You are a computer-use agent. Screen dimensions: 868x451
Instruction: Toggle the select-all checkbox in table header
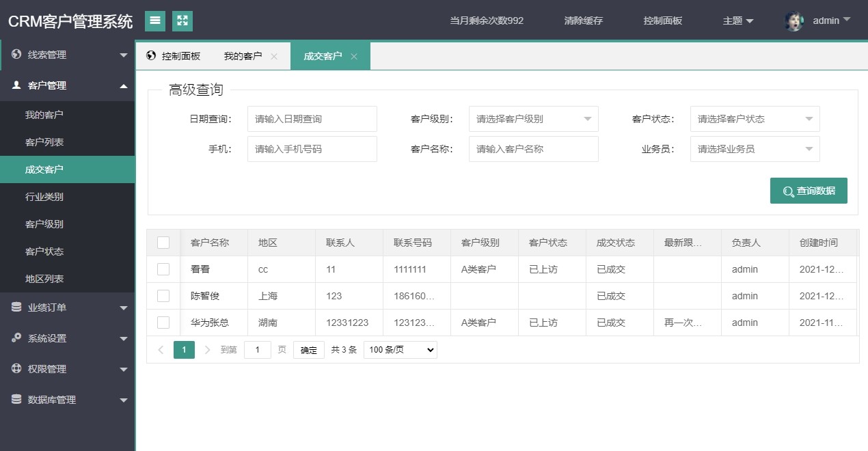tap(163, 243)
